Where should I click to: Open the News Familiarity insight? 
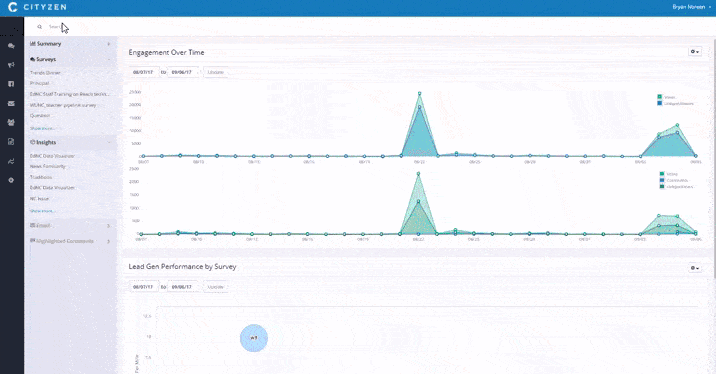tap(47, 166)
